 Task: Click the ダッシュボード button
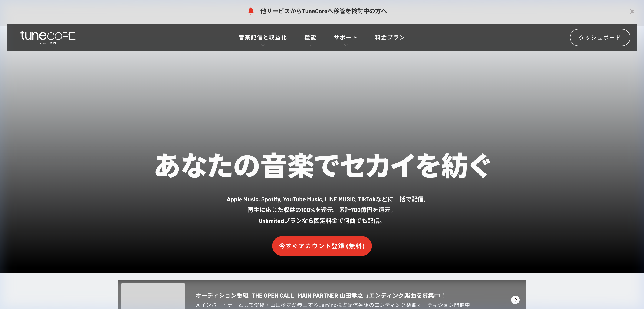tap(600, 37)
